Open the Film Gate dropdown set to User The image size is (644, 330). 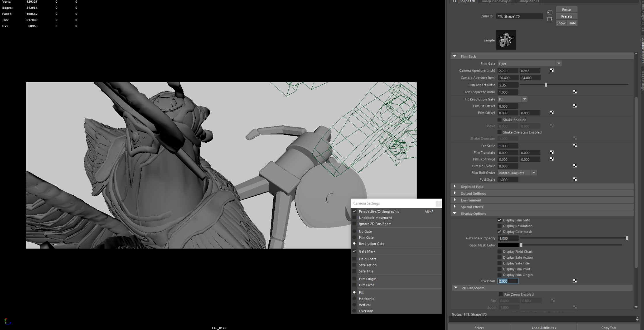[x=530, y=64]
